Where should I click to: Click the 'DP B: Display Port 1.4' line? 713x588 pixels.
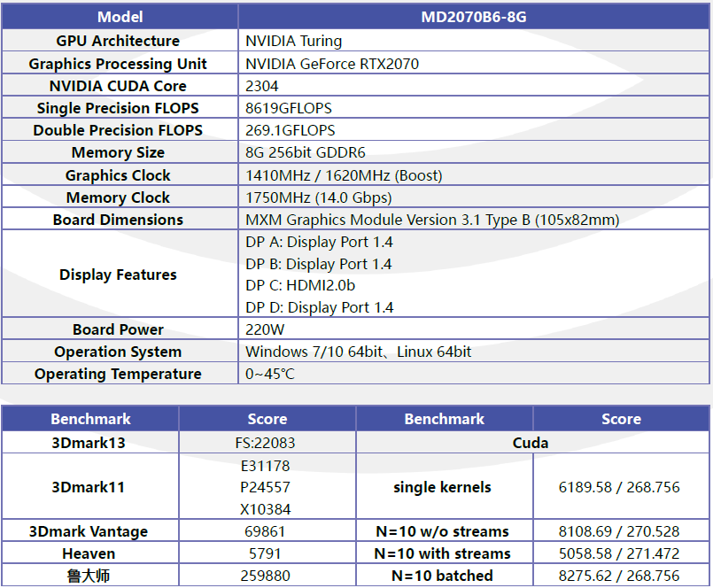click(x=319, y=264)
